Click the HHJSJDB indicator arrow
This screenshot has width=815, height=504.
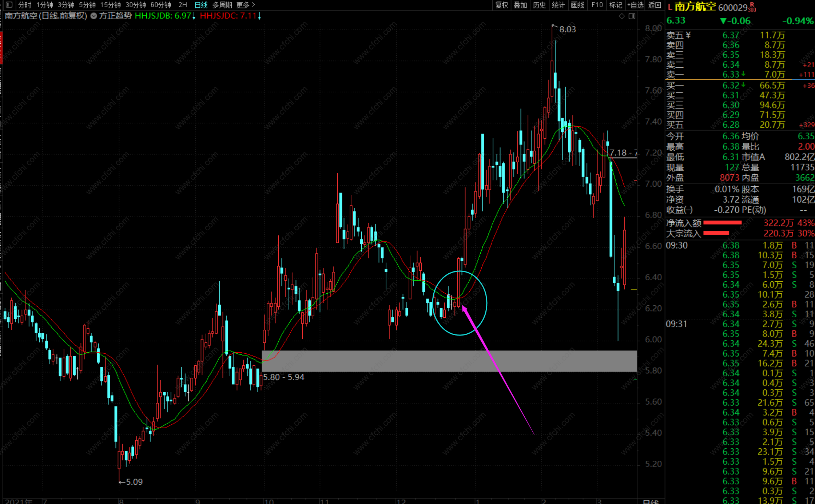tap(194, 16)
